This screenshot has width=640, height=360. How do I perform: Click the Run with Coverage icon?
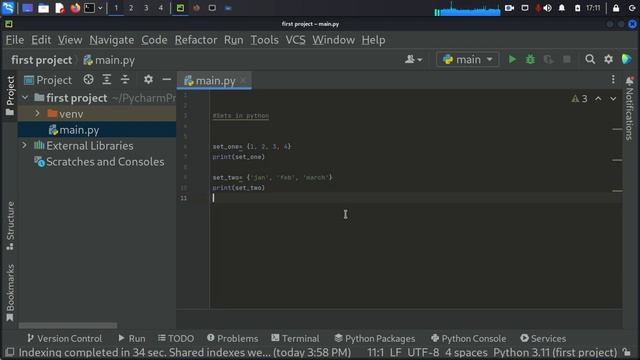coord(549,60)
